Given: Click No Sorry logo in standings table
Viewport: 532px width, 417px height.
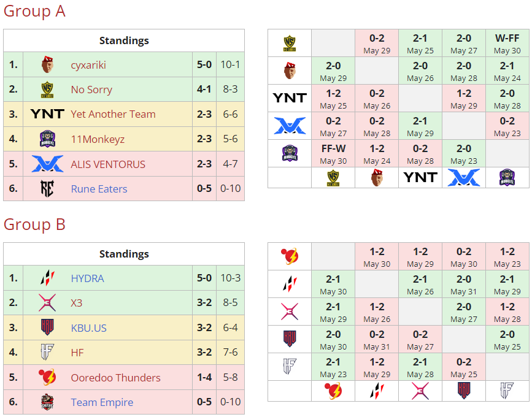Looking at the screenshot, I should [x=47, y=90].
